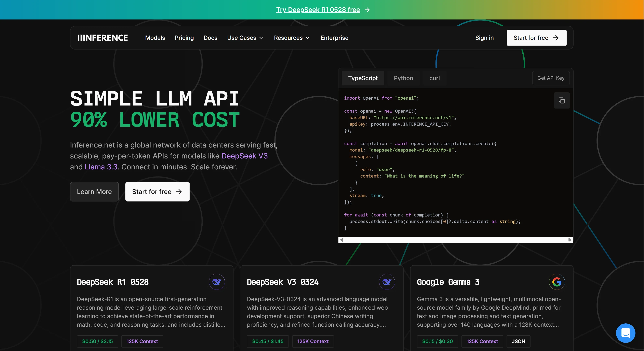Screen dimensions: 644x351
Task: Switch to the TypeScript code tab
Action: click(x=363, y=78)
